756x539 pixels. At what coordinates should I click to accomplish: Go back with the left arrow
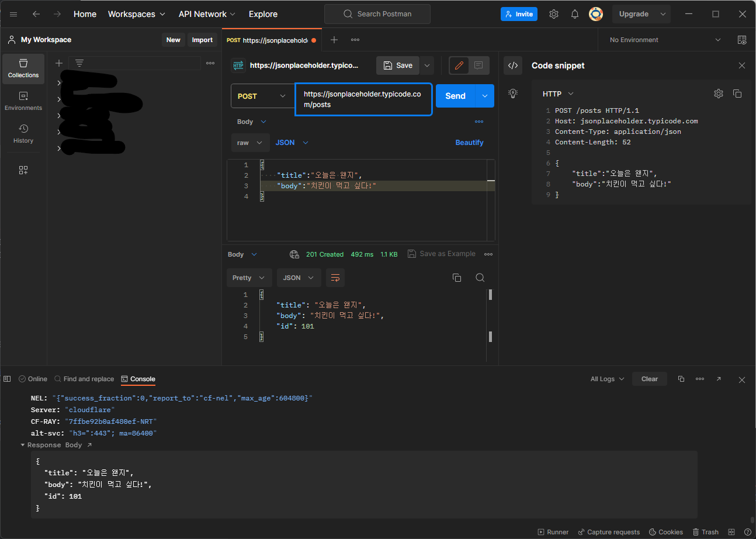point(36,14)
